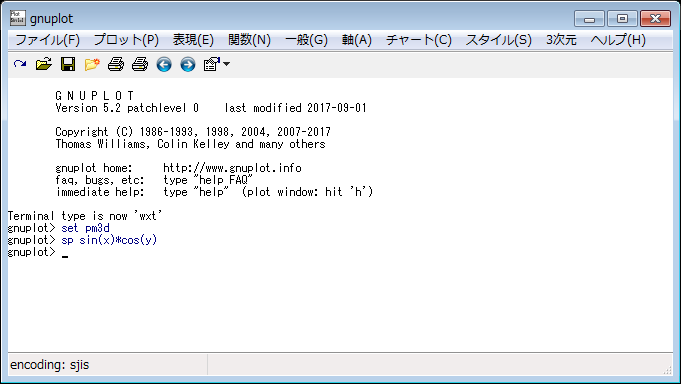This screenshot has height=384, width=681.
Task: Click the Replot toolbar icon
Action: coord(20,64)
